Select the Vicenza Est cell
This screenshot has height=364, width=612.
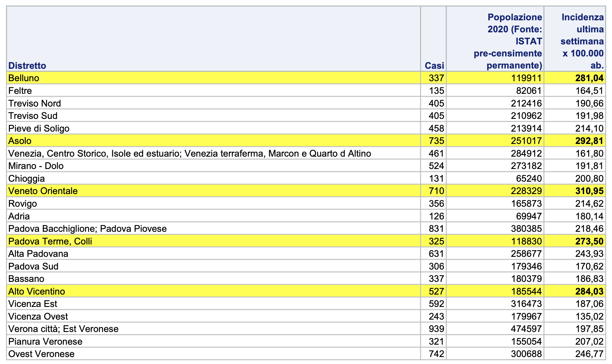pyautogui.click(x=214, y=304)
